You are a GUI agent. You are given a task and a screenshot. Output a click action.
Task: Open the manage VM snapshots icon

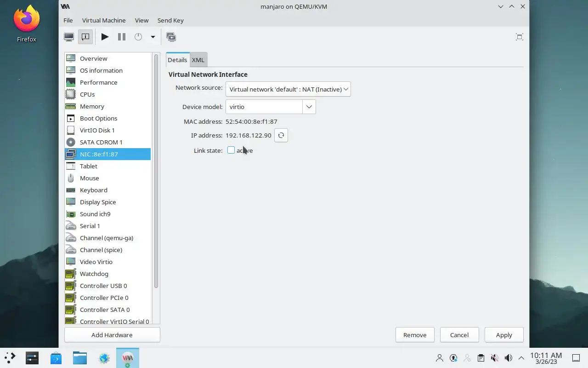point(171,37)
